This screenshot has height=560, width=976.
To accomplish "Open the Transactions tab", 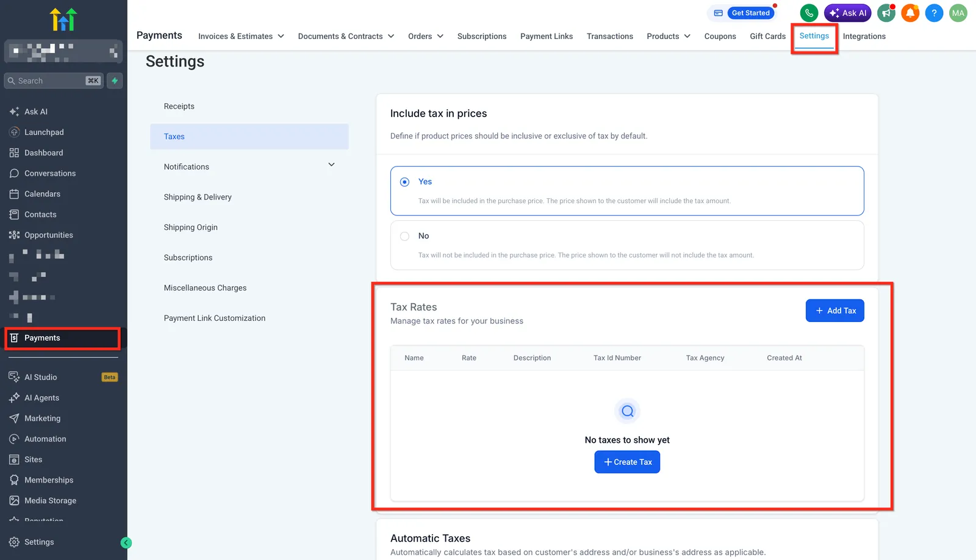I will click(610, 36).
